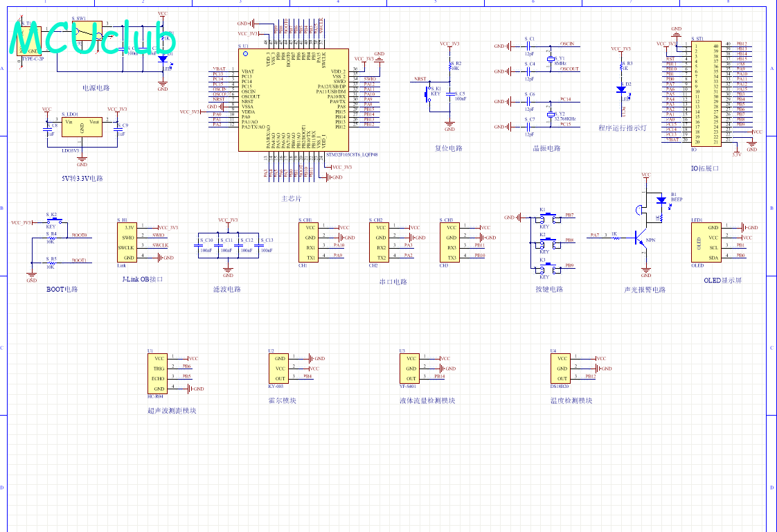The width and height of the screenshot is (777, 532).
Task: Select the S_K1 reset KEY switch
Action: (x=429, y=98)
